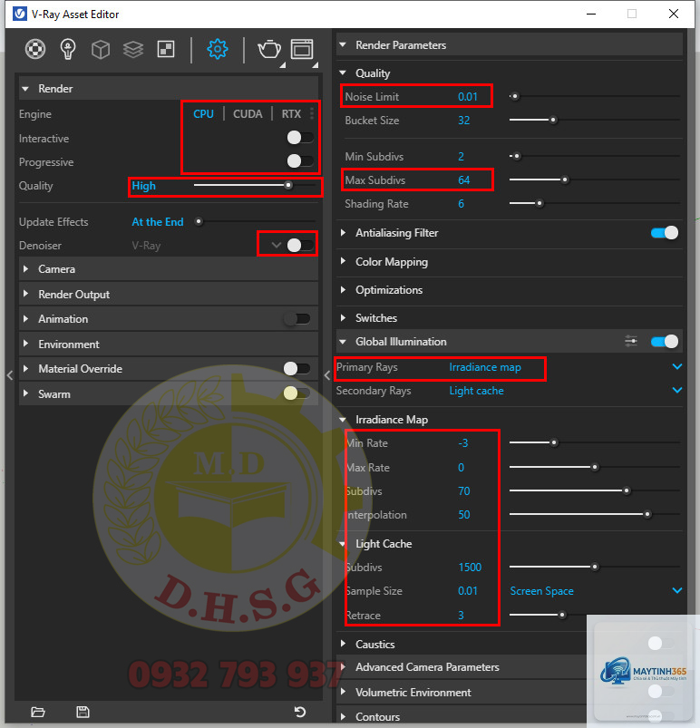Screen dimensions: 700x728
Task: Open the Screen Space mode dropdown
Action: 596,591
